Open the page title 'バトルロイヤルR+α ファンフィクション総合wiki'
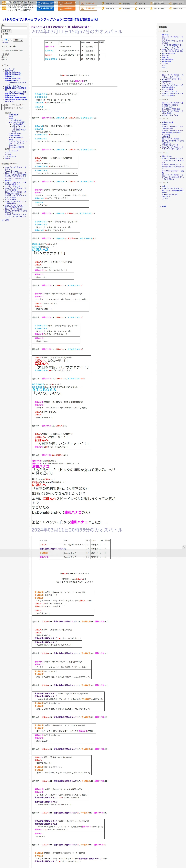 click(x=50, y=20)
